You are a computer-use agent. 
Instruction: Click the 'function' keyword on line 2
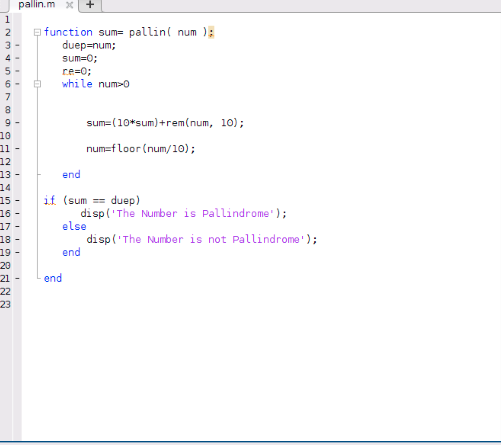pos(68,32)
